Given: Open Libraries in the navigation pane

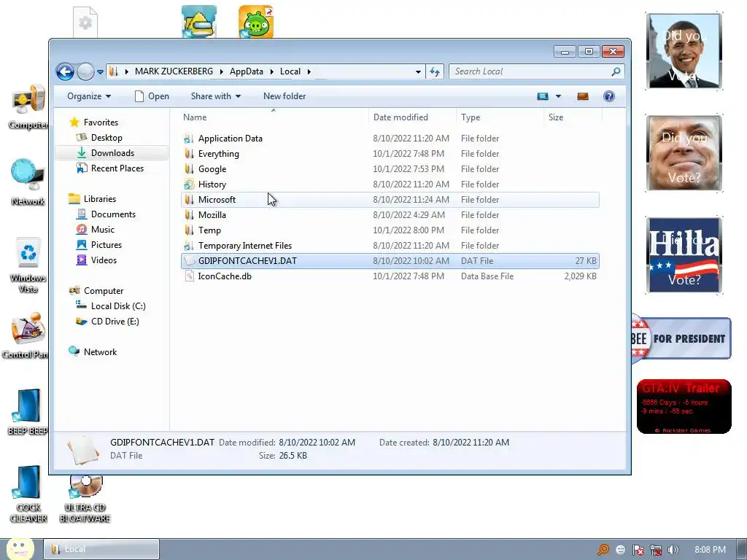Looking at the screenshot, I should 93,199.
